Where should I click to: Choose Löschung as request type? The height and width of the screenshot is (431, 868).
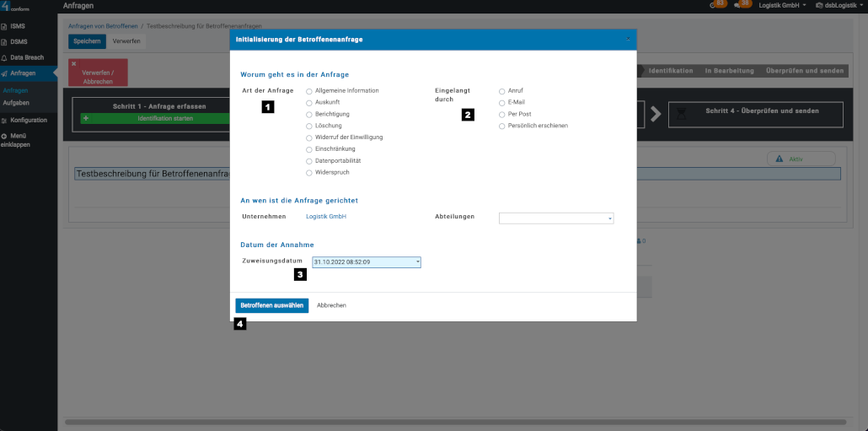point(309,126)
